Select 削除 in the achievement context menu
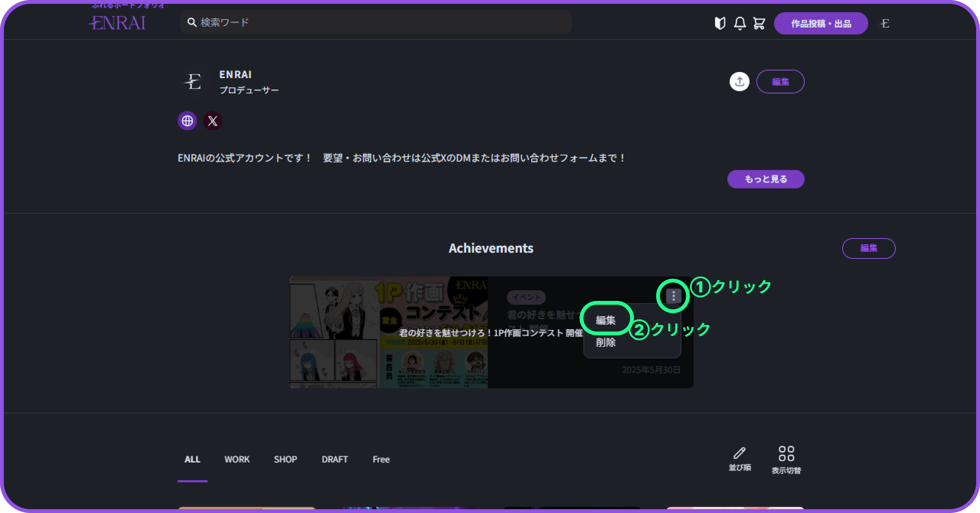 (x=606, y=343)
